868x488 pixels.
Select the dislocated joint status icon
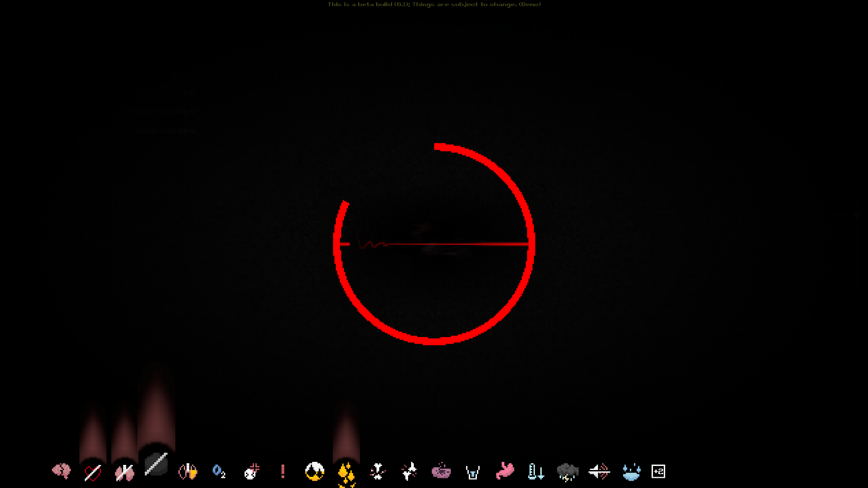409,471
